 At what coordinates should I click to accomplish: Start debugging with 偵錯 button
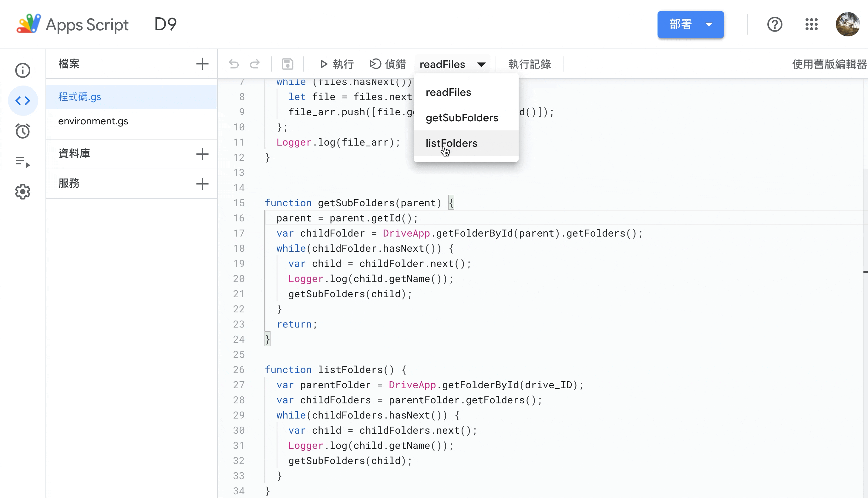[x=388, y=64]
